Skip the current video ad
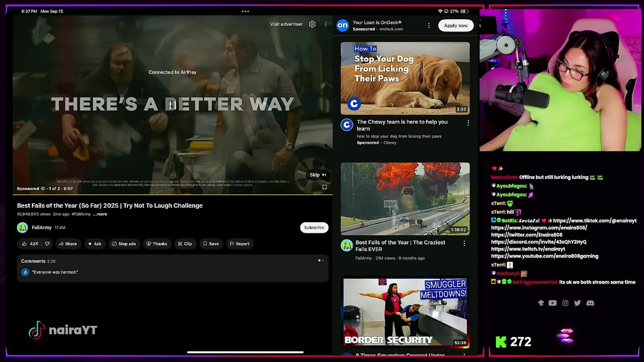Image resolution: width=644 pixels, height=362 pixels. (318, 174)
